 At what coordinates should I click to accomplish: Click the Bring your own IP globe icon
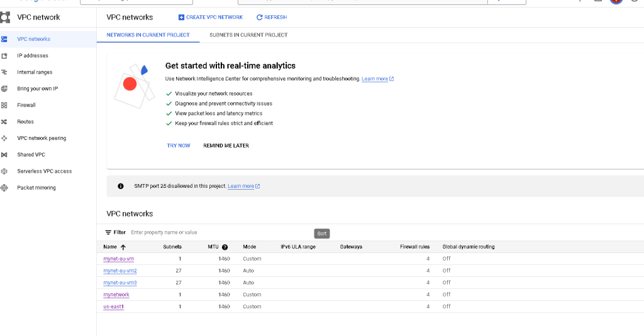pos(4,89)
